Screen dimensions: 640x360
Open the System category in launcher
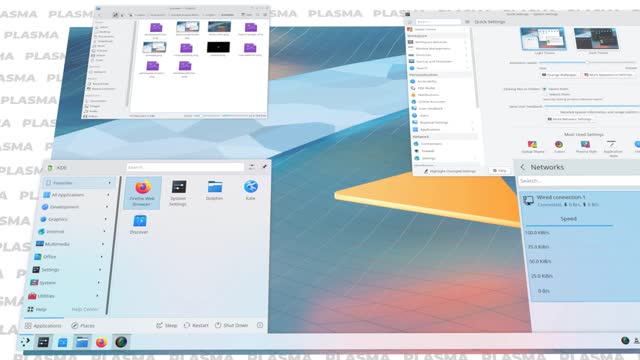pos(64,282)
